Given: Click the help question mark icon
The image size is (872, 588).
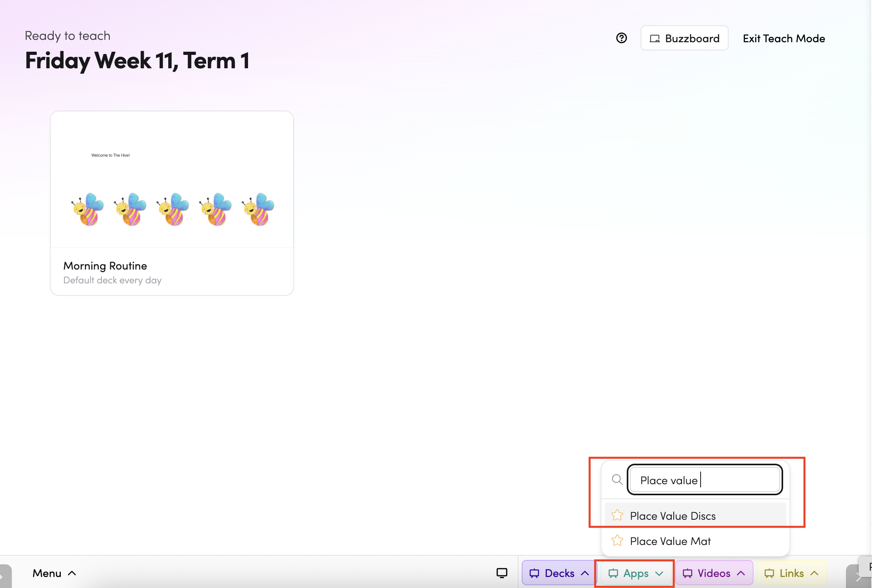Looking at the screenshot, I should pos(621,38).
